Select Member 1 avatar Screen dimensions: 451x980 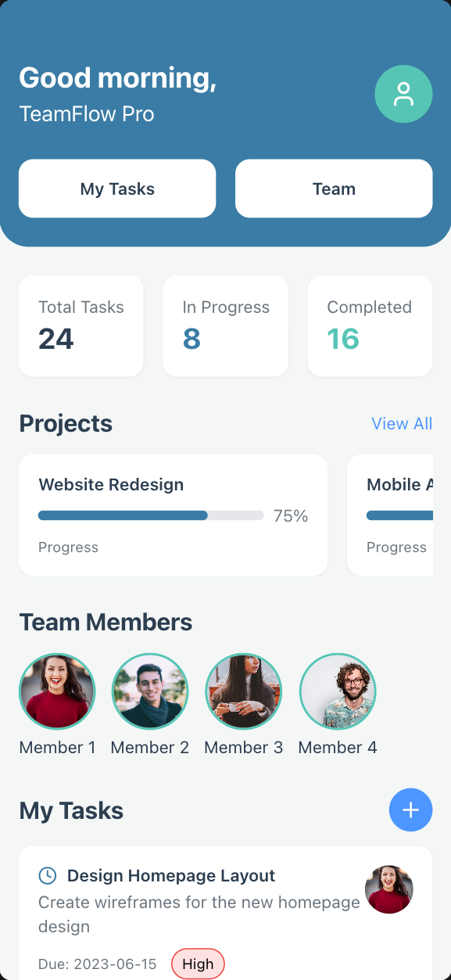(x=57, y=691)
